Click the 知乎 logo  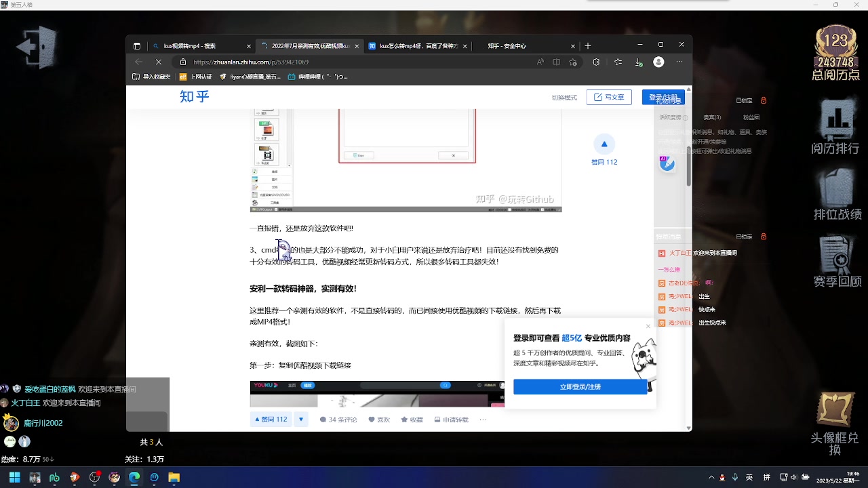[195, 96]
